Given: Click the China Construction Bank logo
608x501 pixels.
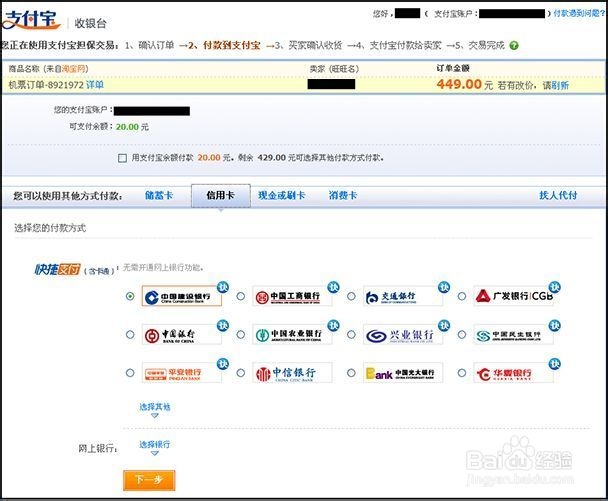Looking at the screenshot, I should (x=181, y=297).
